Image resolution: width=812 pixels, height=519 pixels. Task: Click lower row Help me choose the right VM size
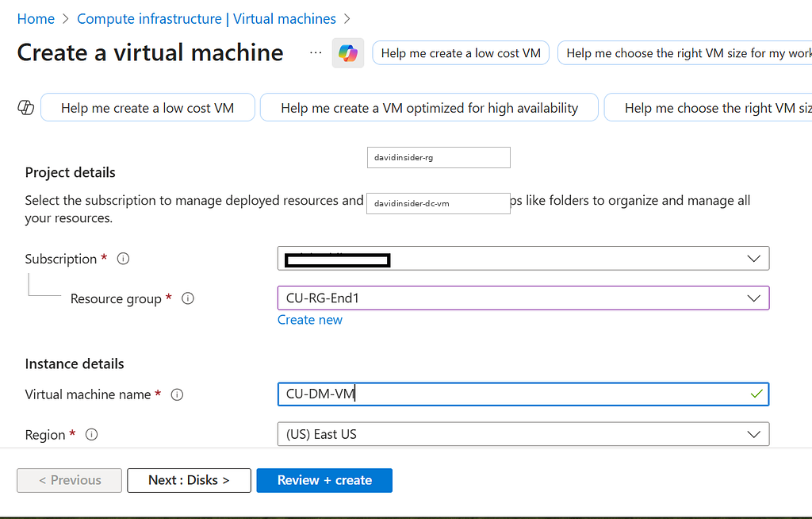click(708, 107)
